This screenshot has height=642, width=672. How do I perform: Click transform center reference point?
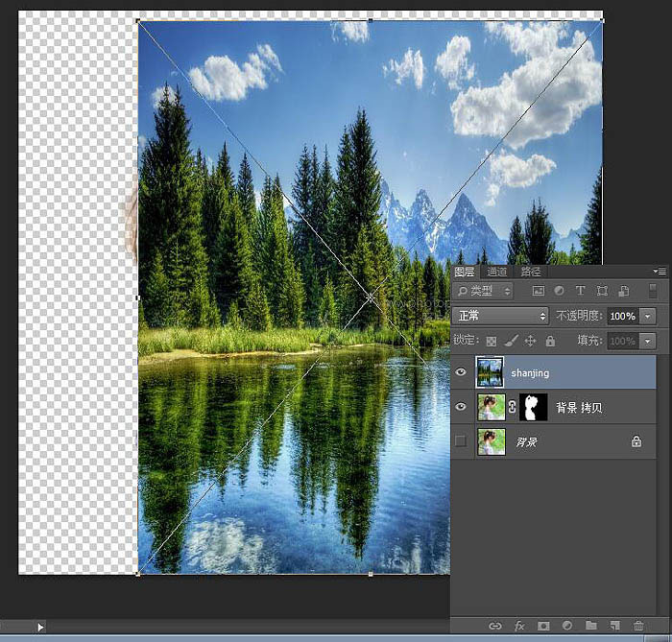point(371,297)
